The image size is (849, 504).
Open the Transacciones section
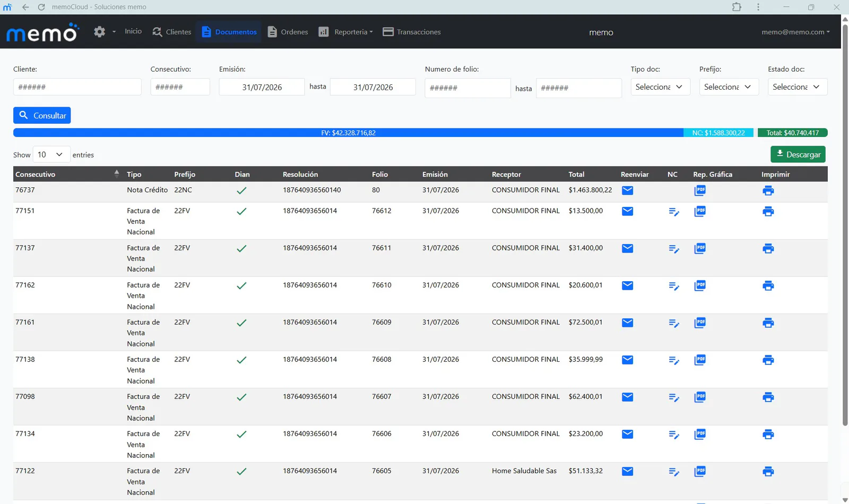point(412,32)
